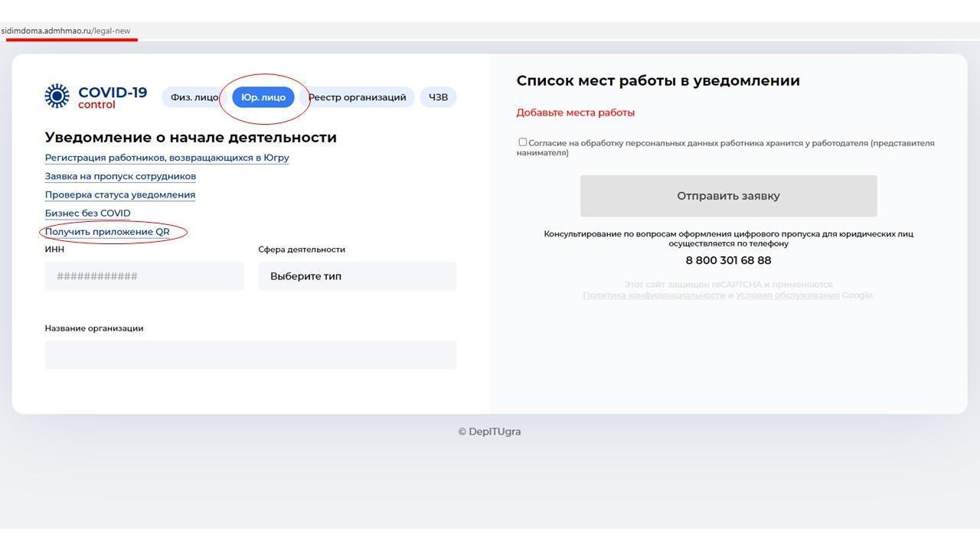Image resolution: width=980 pixels, height=551 pixels.
Task: Click the Бизнес без COVID link
Action: [87, 213]
